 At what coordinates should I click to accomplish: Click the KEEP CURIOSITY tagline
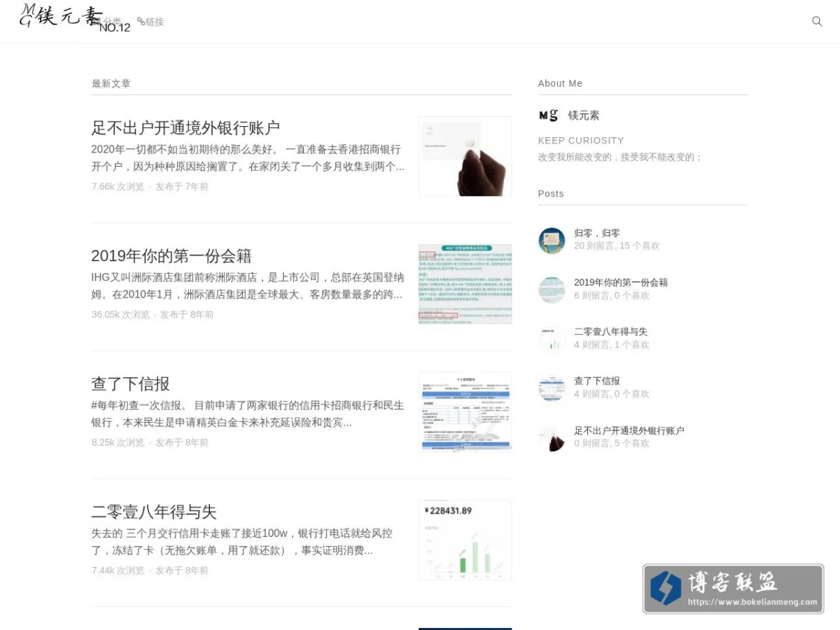(581, 141)
